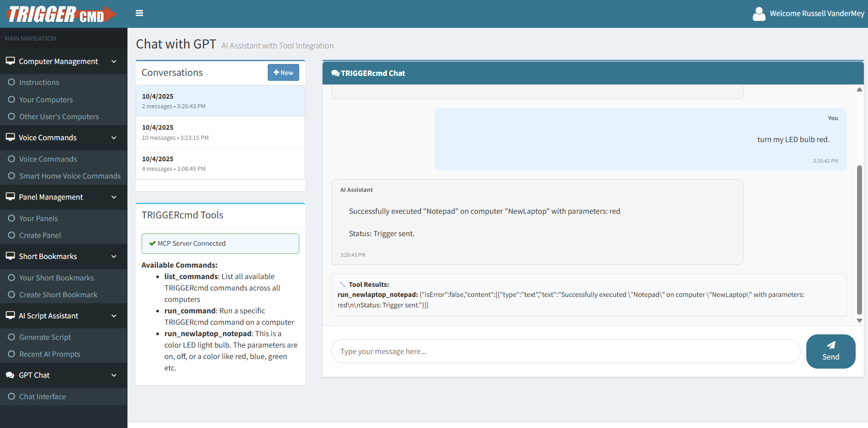Start a New conversation
This screenshot has width=868, height=428.
283,73
